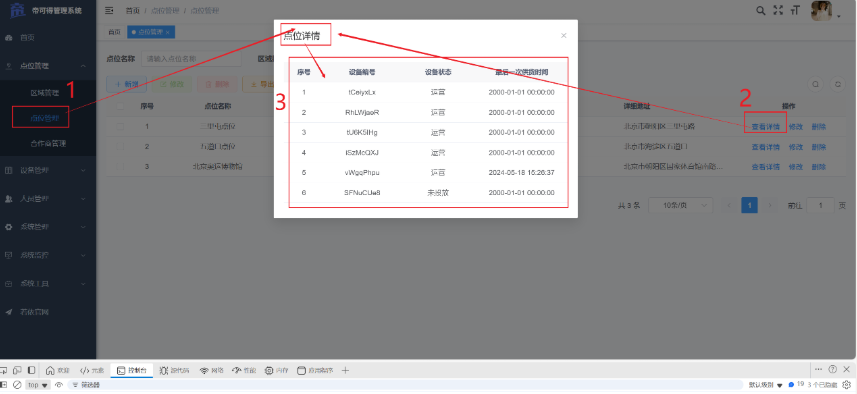
Task: Click the page jump number input field
Action: (820, 205)
